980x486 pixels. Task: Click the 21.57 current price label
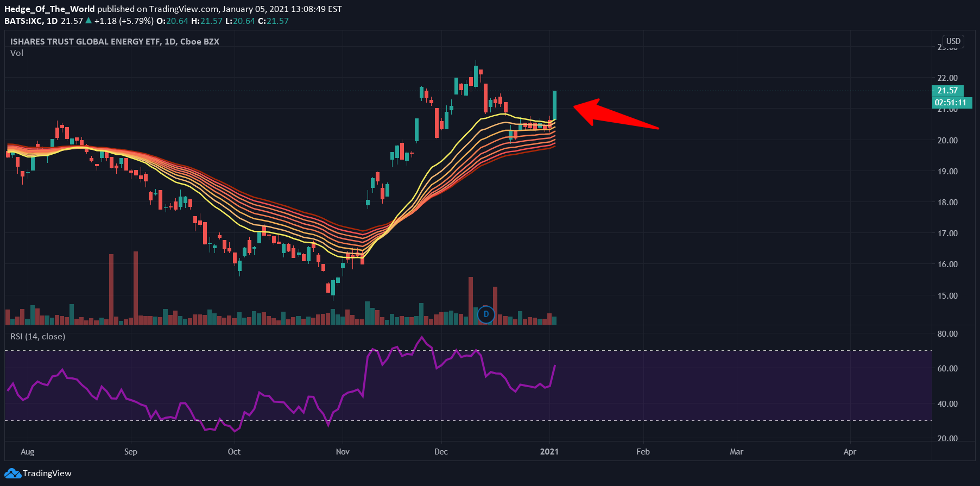947,91
